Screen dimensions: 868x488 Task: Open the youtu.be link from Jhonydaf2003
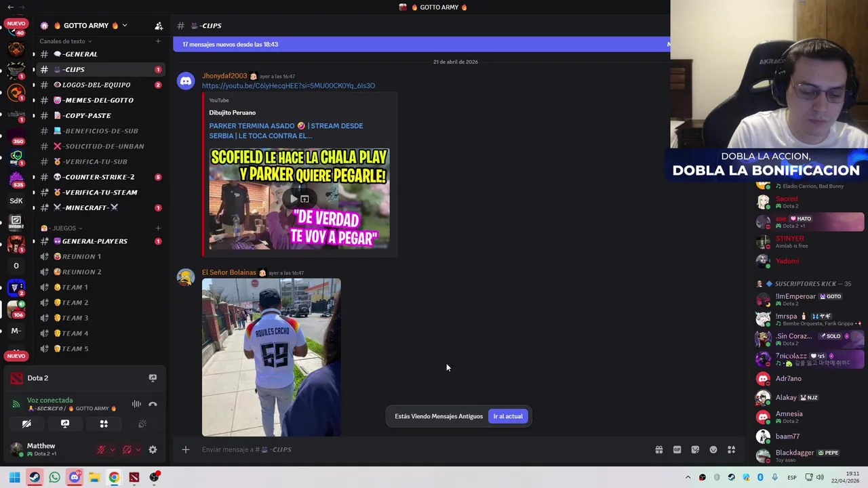tap(288, 86)
